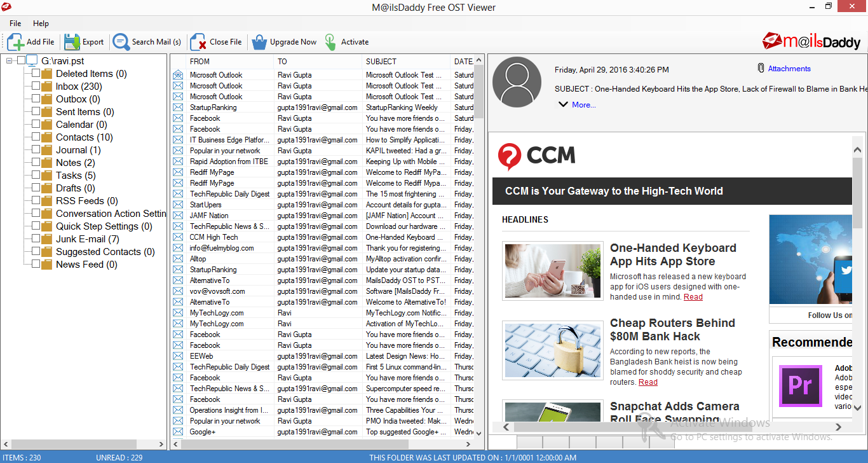Image resolution: width=868 pixels, height=463 pixels.
Task: Open the Attachments link
Action: (789, 69)
